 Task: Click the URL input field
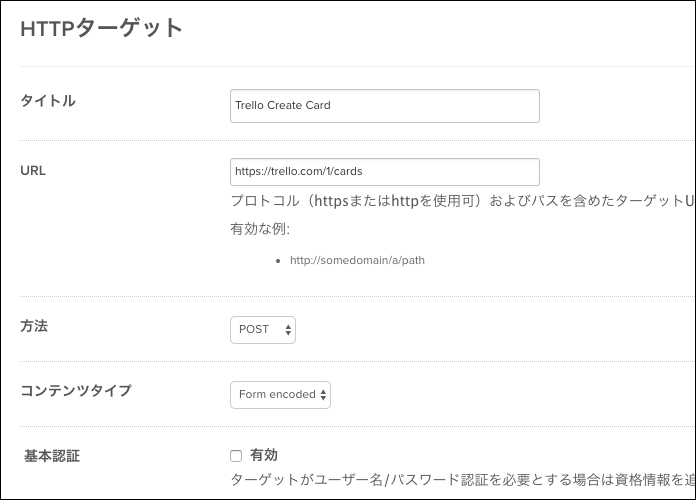point(385,172)
